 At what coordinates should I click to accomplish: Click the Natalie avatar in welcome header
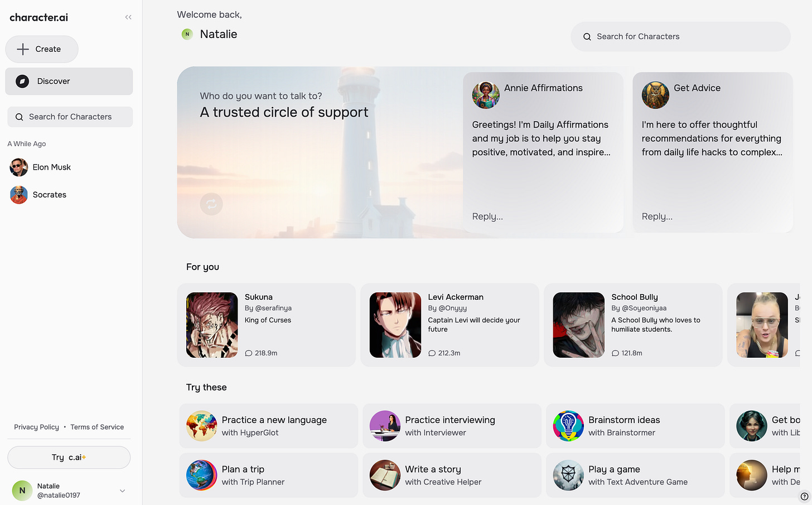(x=187, y=34)
